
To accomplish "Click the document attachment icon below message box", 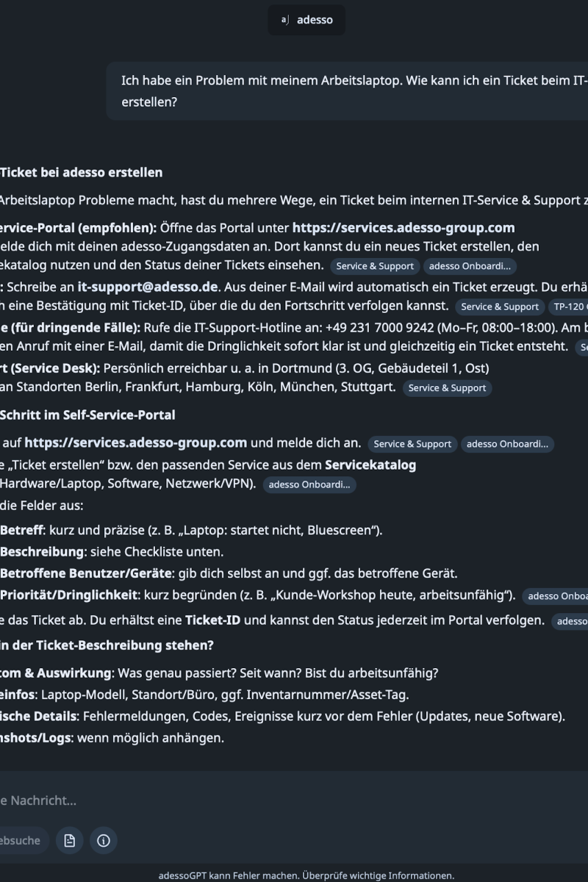I will coord(70,840).
